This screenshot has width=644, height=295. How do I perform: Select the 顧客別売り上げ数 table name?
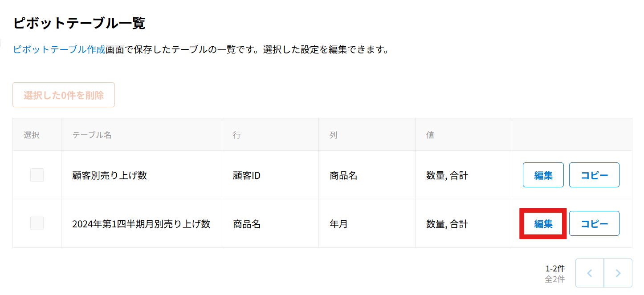click(x=110, y=176)
